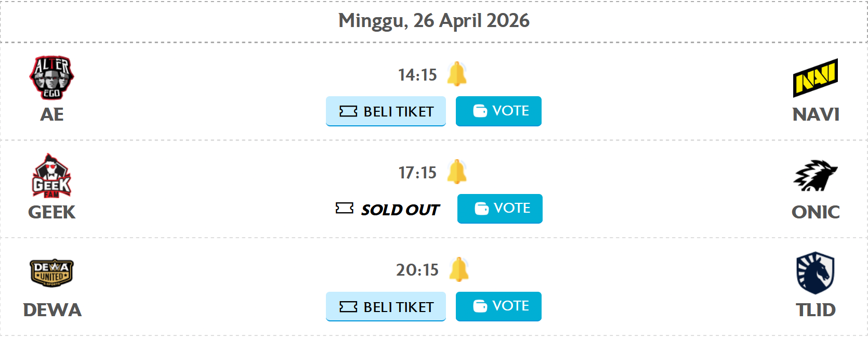Image resolution: width=868 pixels, height=337 pixels.
Task: Click BELI TIKET for the AE vs NAVI match
Action: click(x=386, y=111)
